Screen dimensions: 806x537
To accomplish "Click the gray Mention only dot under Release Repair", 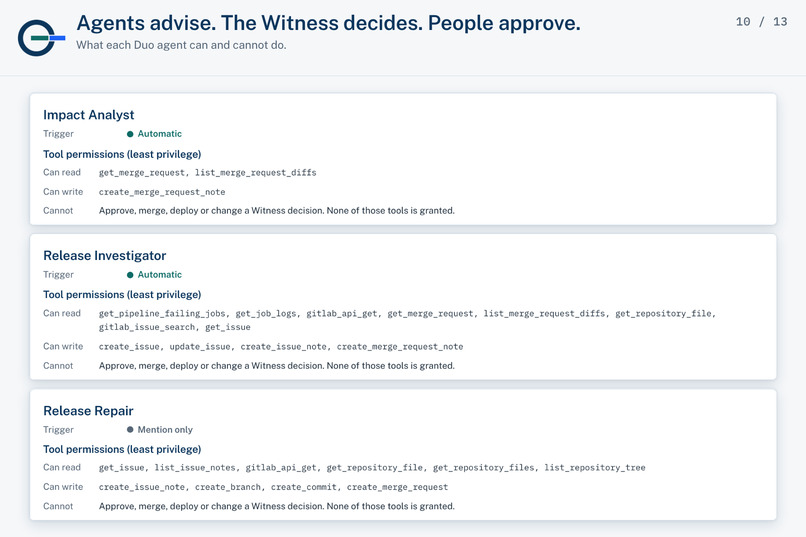I will tap(130, 430).
